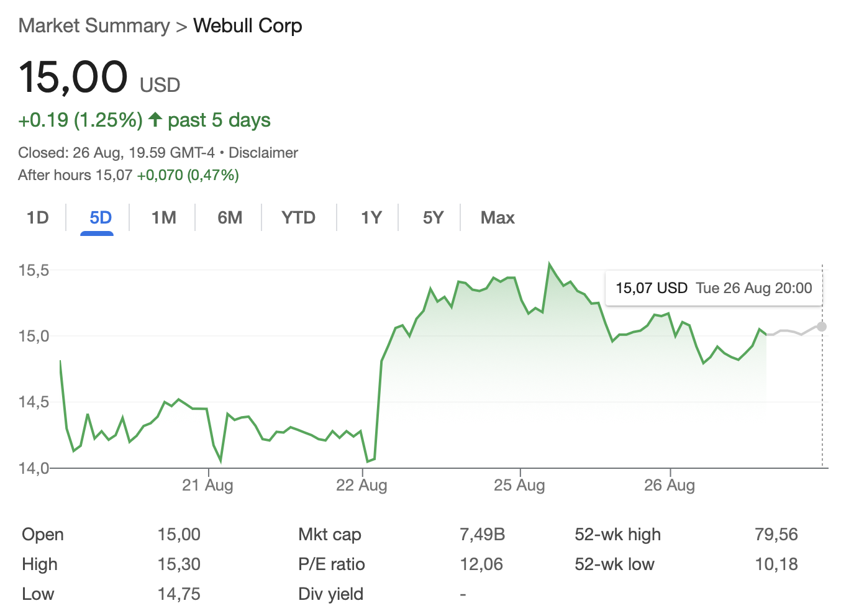Viewport: 859px width, 616px height.
Task: Click the Webull Corp title text
Action: click(248, 26)
